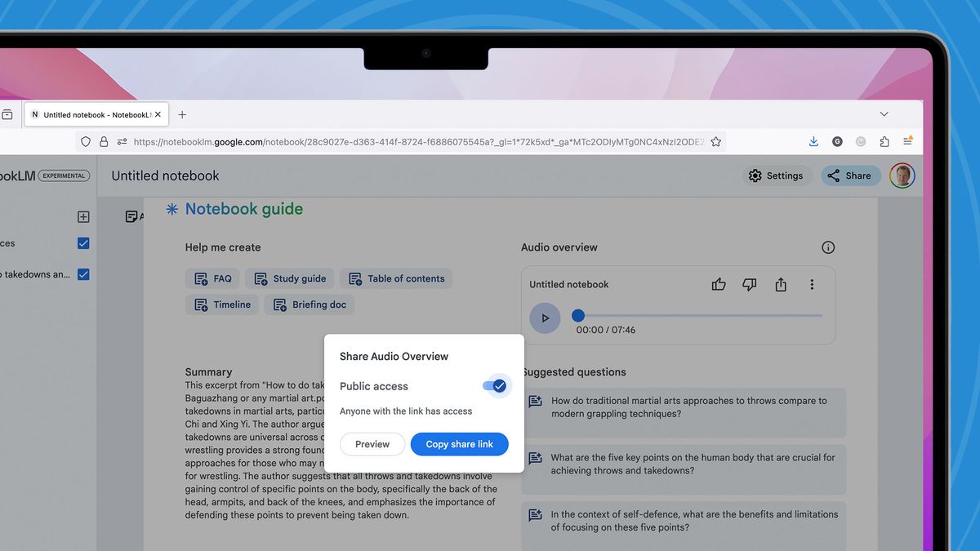Open the browser extensions puzzle icon
The height and width of the screenshot is (551, 980).
point(884,141)
